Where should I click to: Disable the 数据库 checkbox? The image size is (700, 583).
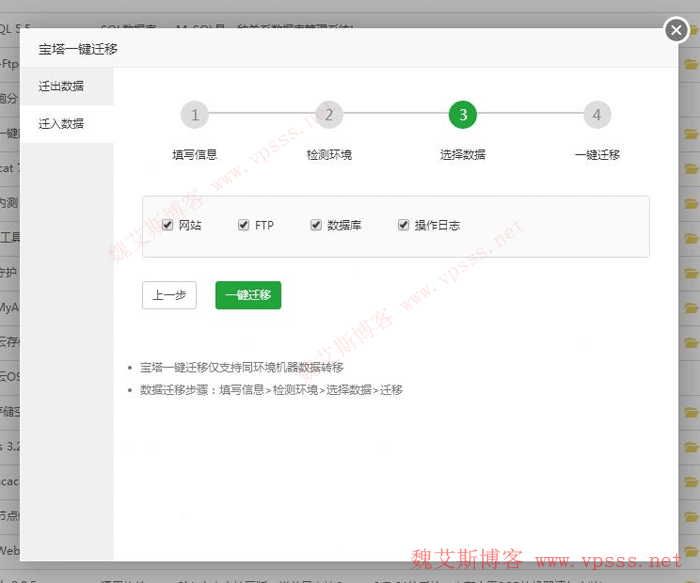pyautogui.click(x=316, y=225)
